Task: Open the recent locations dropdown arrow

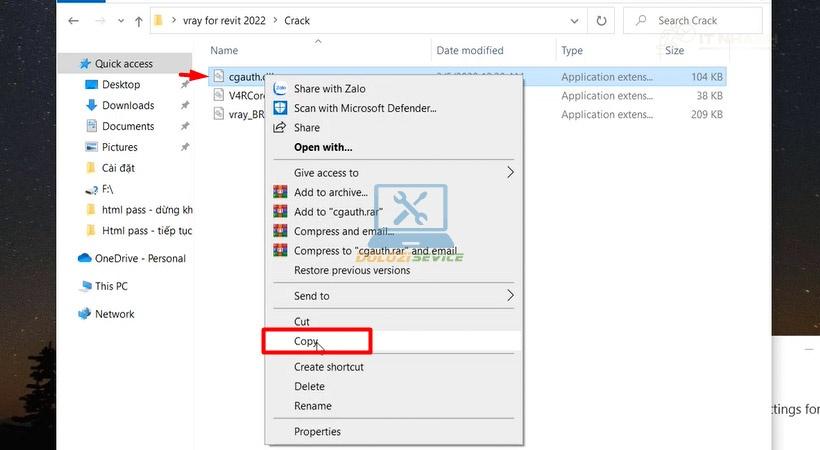Action: pos(121,21)
